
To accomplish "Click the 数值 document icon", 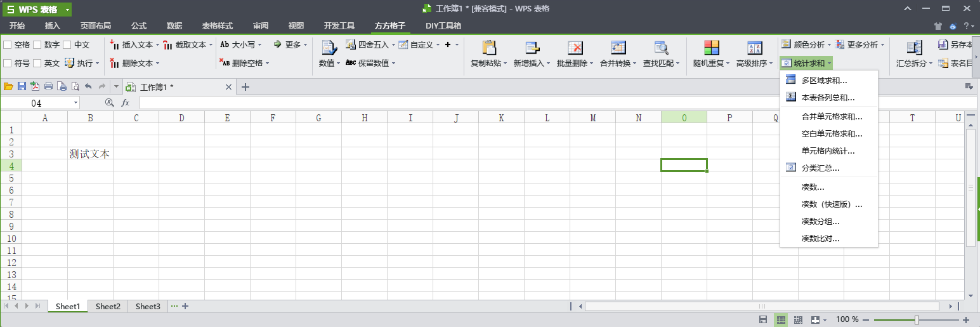I will pos(329,48).
